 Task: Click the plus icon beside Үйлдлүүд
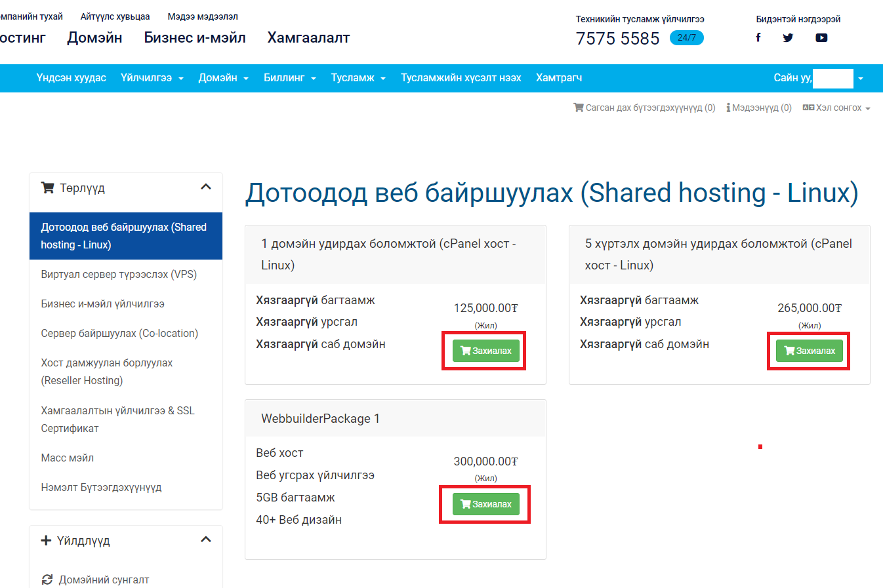pyautogui.click(x=46, y=540)
